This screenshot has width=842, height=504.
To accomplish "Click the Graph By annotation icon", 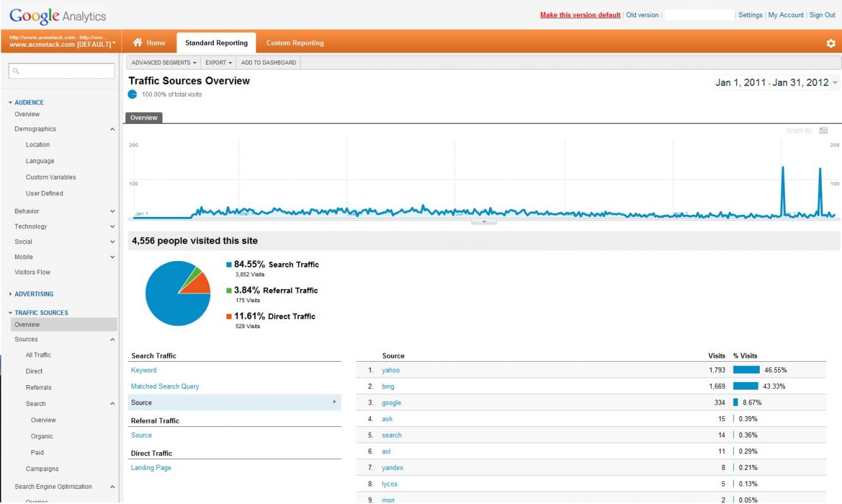I will 824,130.
